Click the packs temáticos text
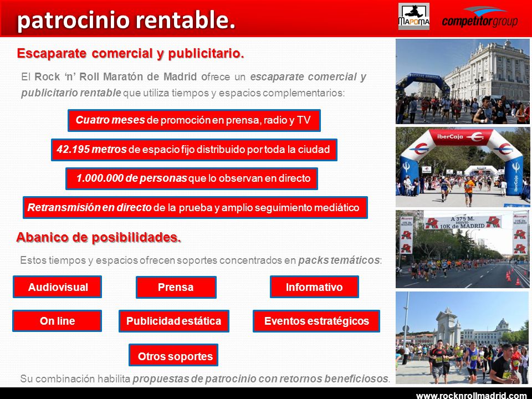The image size is (532, 399). click(x=339, y=260)
